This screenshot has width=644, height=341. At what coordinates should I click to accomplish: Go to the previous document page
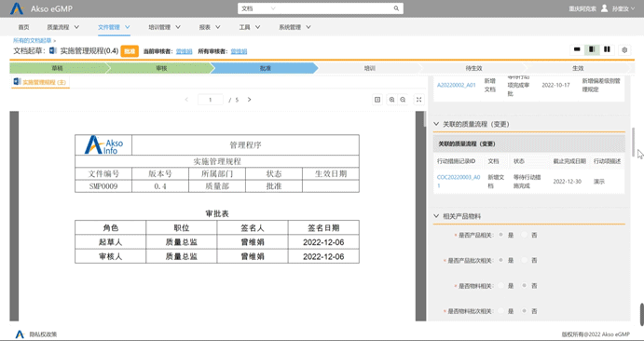[x=187, y=100]
